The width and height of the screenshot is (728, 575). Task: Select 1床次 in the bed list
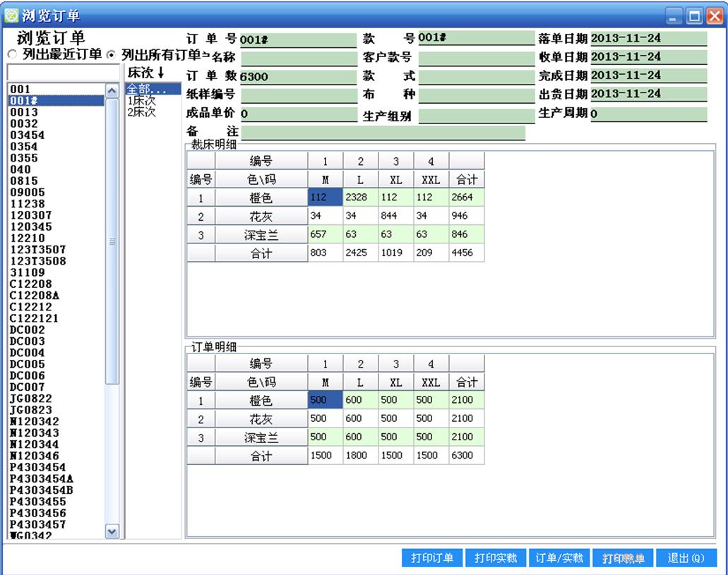tap(141, 100)
